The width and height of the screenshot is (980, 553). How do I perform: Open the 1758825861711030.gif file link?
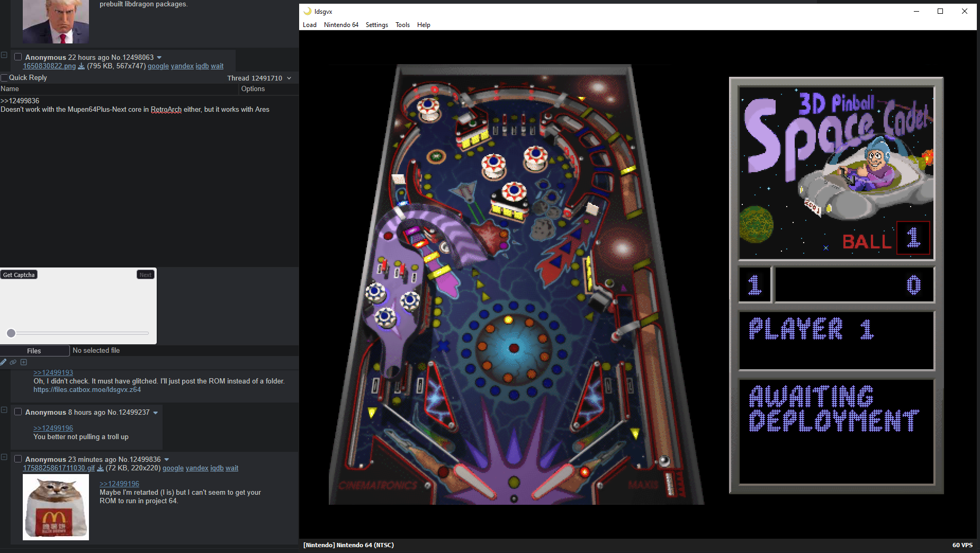click(59, 468)
